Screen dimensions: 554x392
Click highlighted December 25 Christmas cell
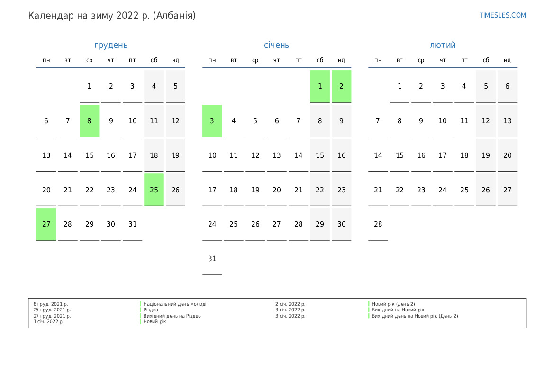pos(154,190)
